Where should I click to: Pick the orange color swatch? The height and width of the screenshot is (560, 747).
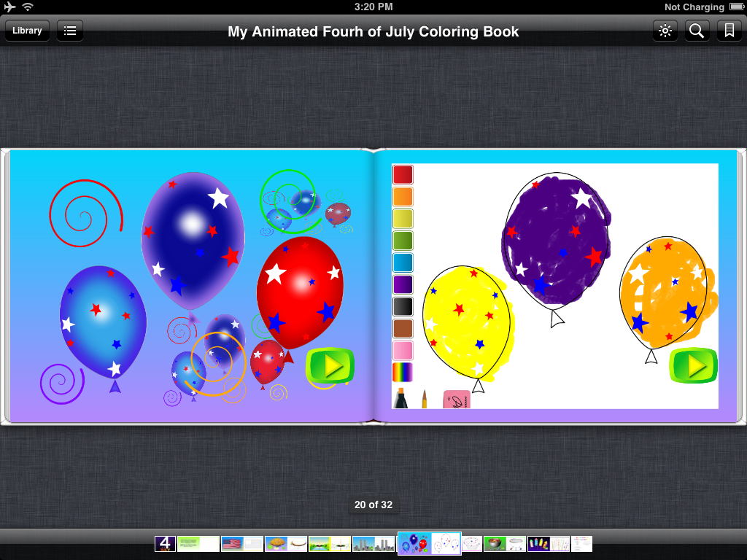(x=403, y=197)
